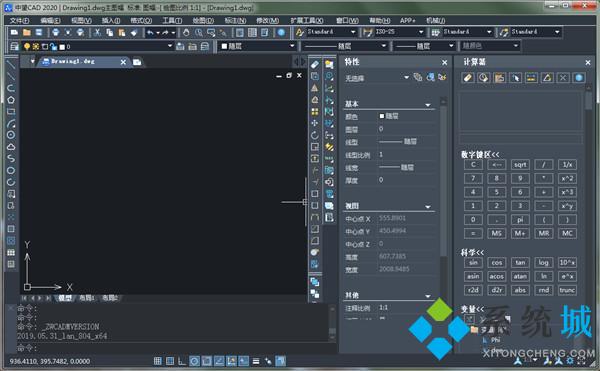Collapse the 视图 section in Properties
Screen dimensions: 600x371
[428, 207]
